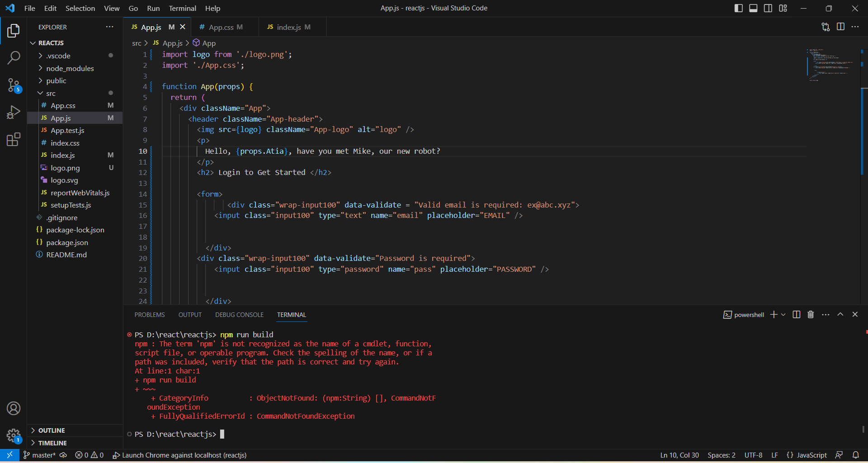Open the Accounts menu icon
Viewport: 868px width, 463px height.
(x=14, y=408)
